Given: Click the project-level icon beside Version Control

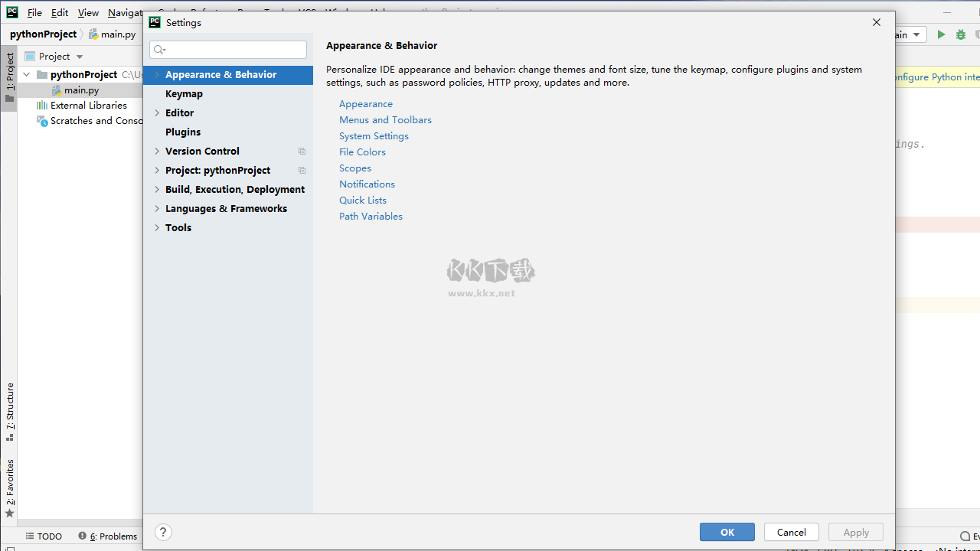Looking at the screenshot, I should point(302,152).
